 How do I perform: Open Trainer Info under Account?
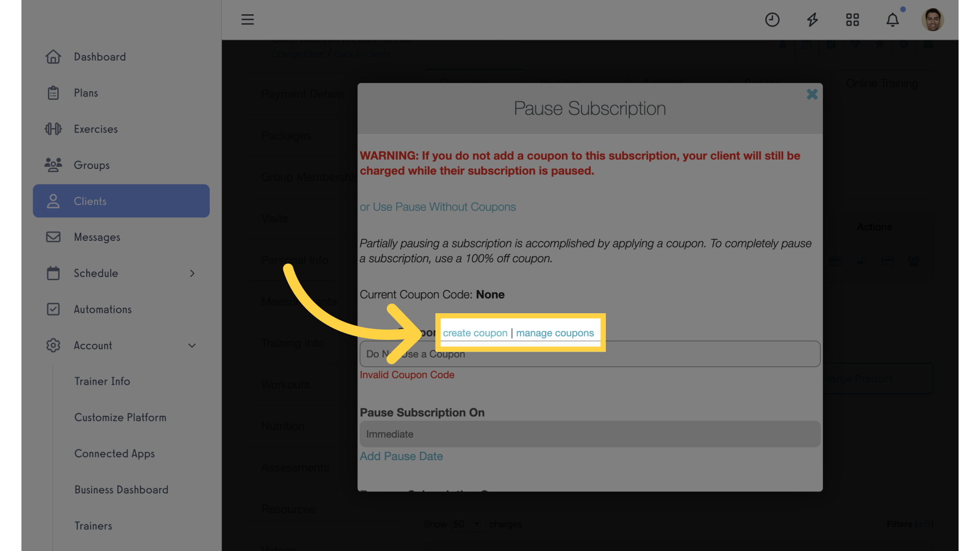pos(102,381)
